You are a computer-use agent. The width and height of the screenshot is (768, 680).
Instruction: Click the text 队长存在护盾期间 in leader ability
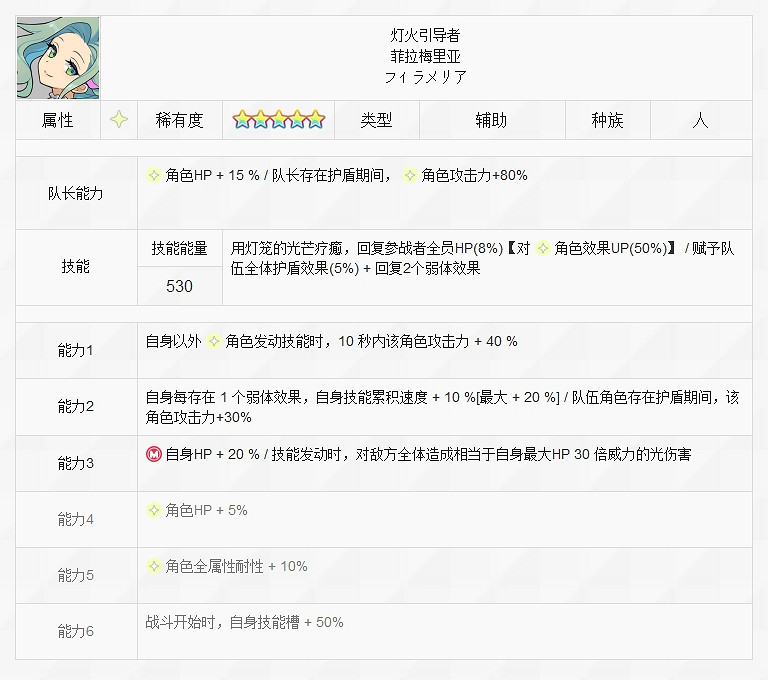pos(327,175)
